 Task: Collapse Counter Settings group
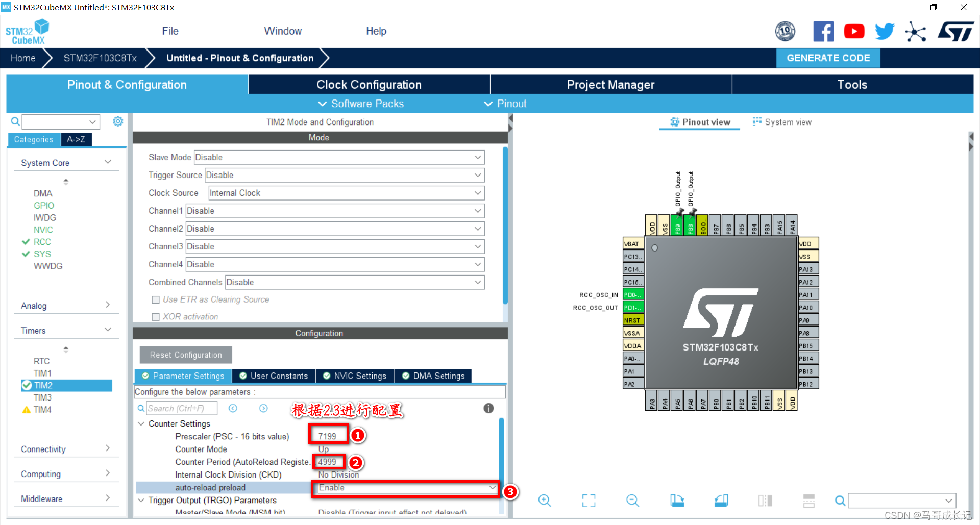141,423
